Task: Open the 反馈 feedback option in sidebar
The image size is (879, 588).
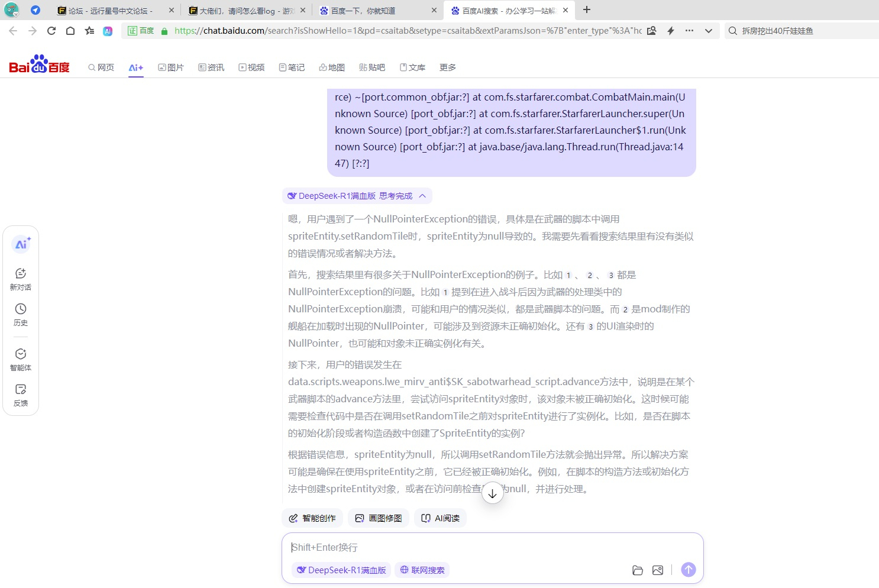Action: (21, 393)
